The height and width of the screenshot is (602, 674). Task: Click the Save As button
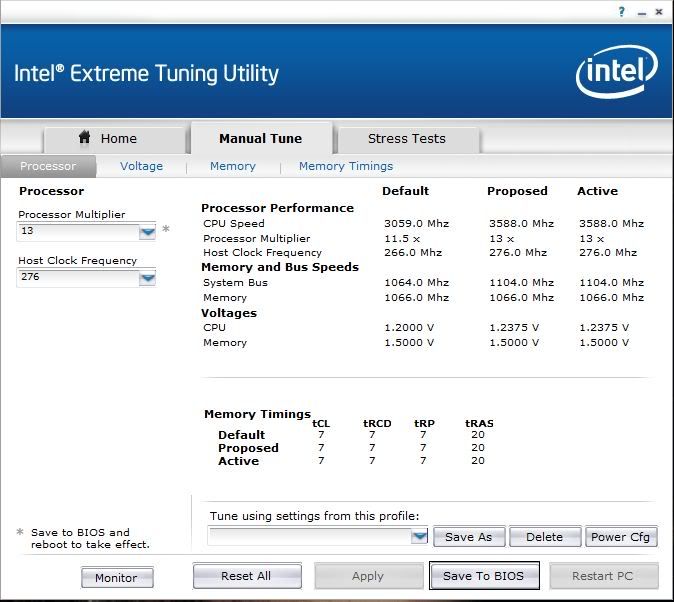[469, 537]
